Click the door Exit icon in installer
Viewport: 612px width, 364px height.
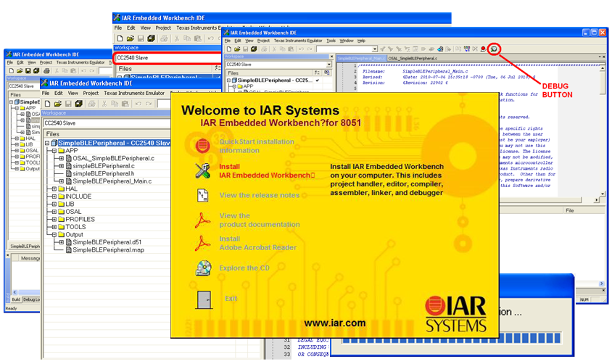(x=204, y=299)
